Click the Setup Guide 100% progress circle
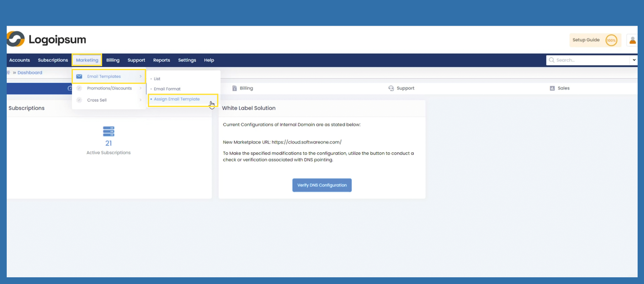Viewport: 644px width, 284px height. (x=611, y=40)
